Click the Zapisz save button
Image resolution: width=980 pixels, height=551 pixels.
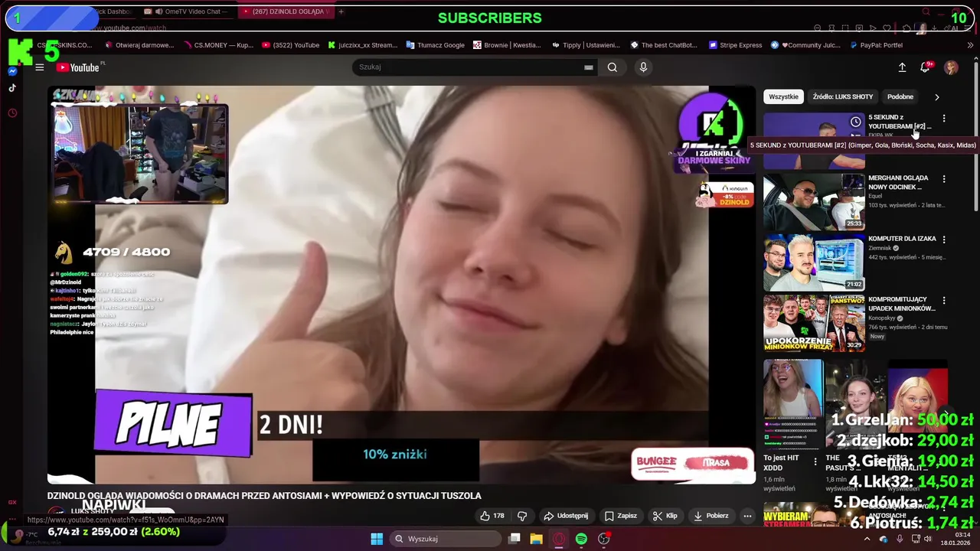[x=621, y=516]
